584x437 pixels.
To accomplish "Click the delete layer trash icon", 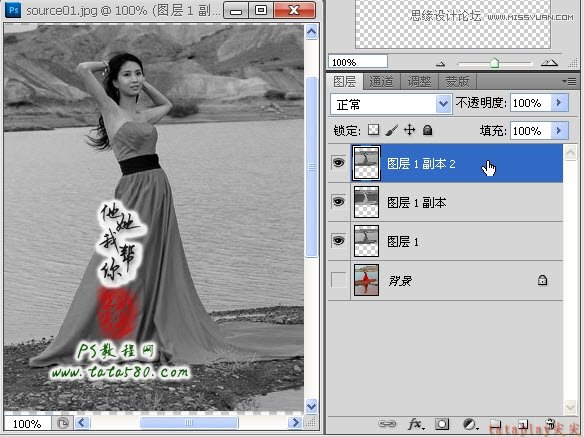I will coord(550,424).
